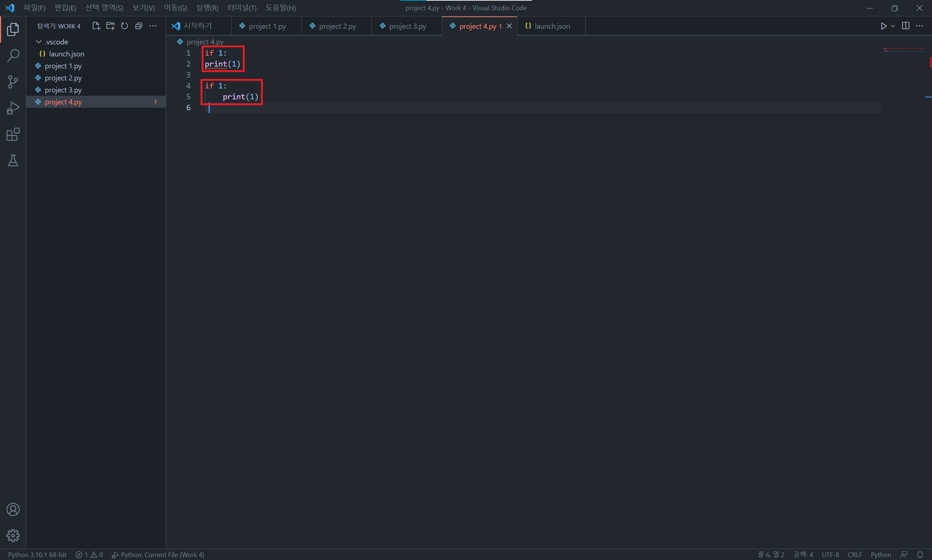
Task: Open editor more actions ellipsis menu
Action: point(920,26)
